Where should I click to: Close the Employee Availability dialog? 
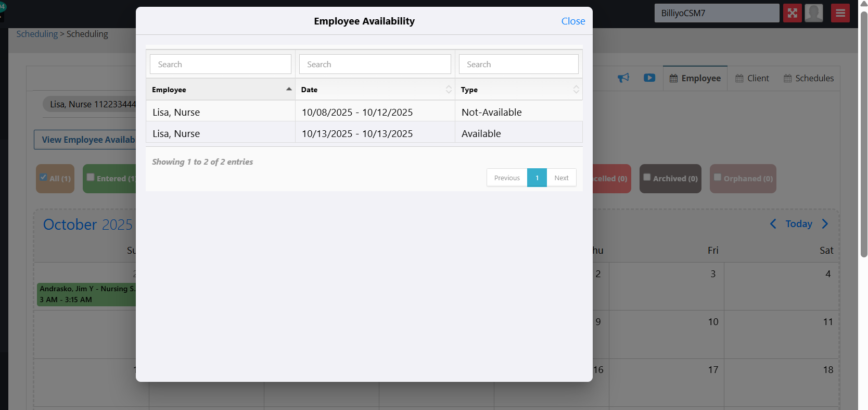click(x=573, y=21)
